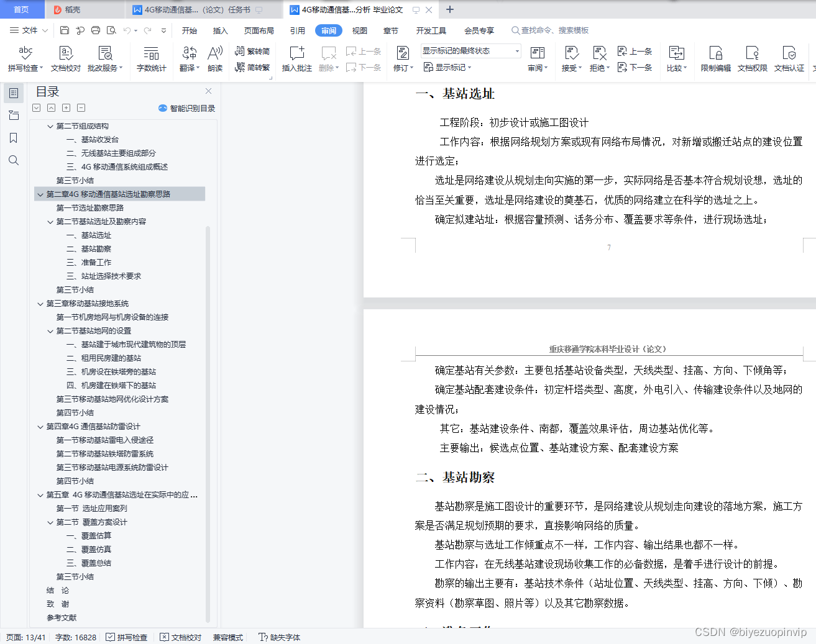
Task: Toggle spell check in status bar
Action: 127,637
